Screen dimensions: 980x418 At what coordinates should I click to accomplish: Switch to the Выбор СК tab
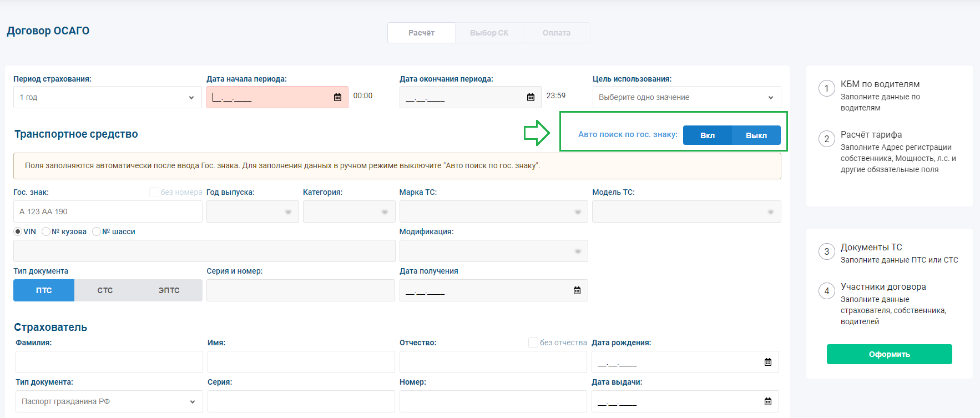pyautogui.click(x=489, y=33)
